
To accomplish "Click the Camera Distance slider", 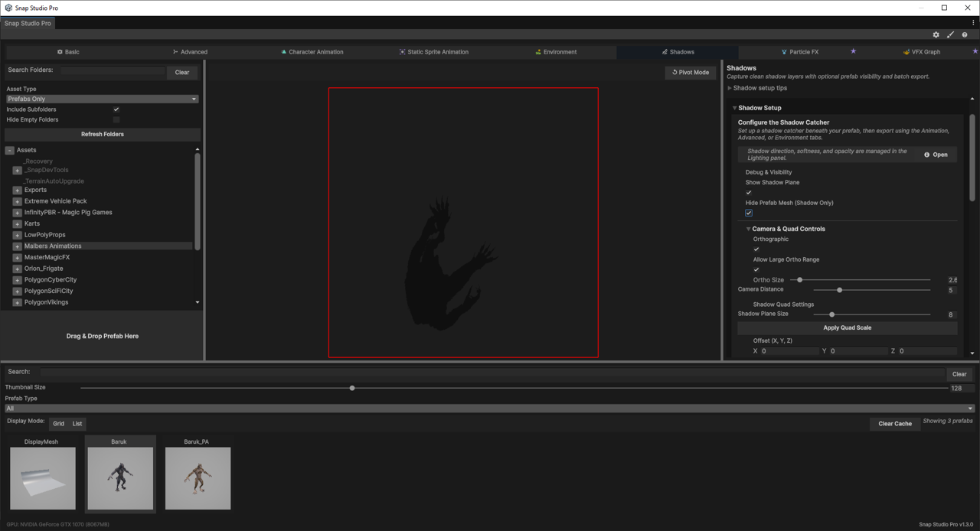I will 871,290.
